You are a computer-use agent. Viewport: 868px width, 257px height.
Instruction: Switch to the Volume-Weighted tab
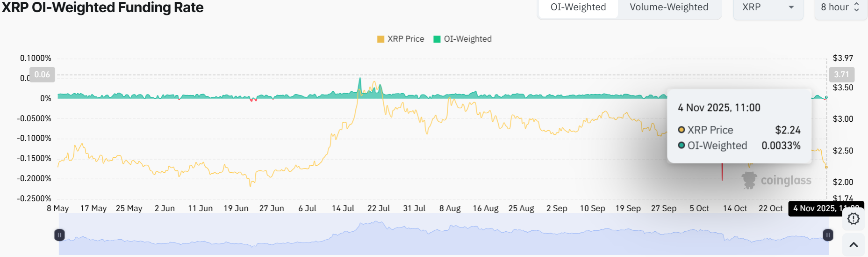(x=668, y=7)
